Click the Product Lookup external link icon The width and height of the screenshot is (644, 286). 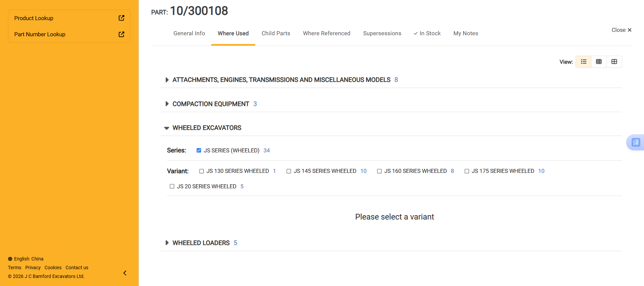point(121,18)
